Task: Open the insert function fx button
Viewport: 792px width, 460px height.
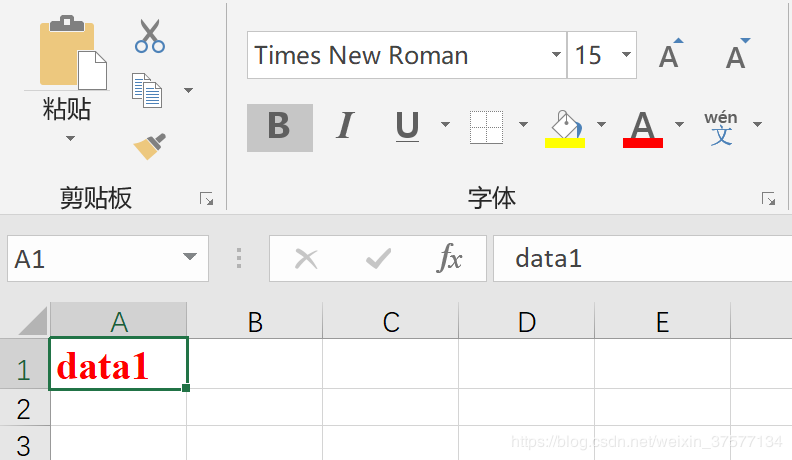Action: click(450, 259)
